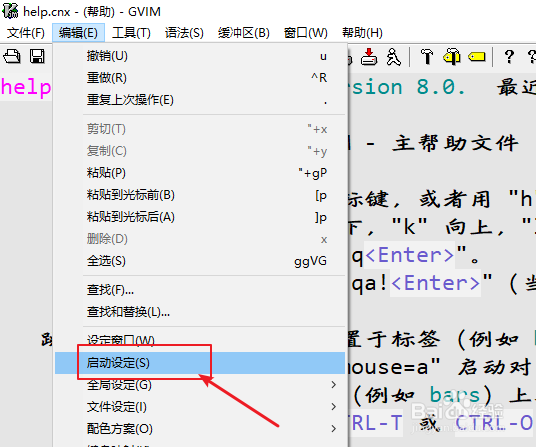Expand the 配色方案(O) submenu

tap(200, 429)
